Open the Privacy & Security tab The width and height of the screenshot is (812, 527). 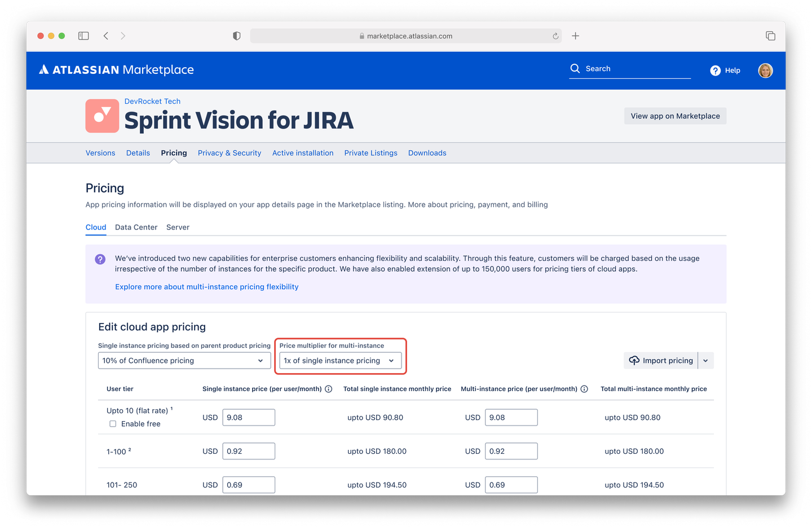[x=229, y=153]
